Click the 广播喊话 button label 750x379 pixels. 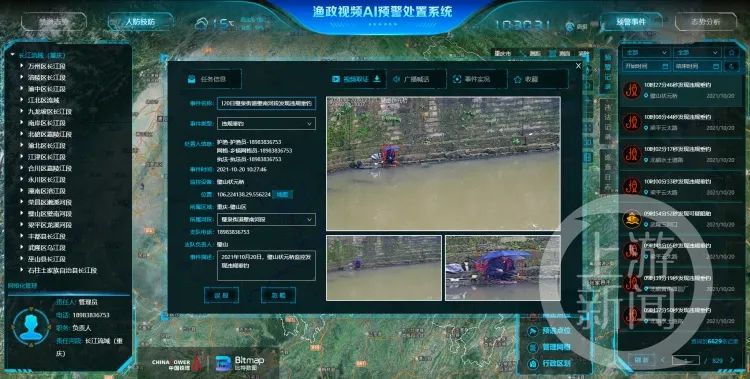(417, 79)
